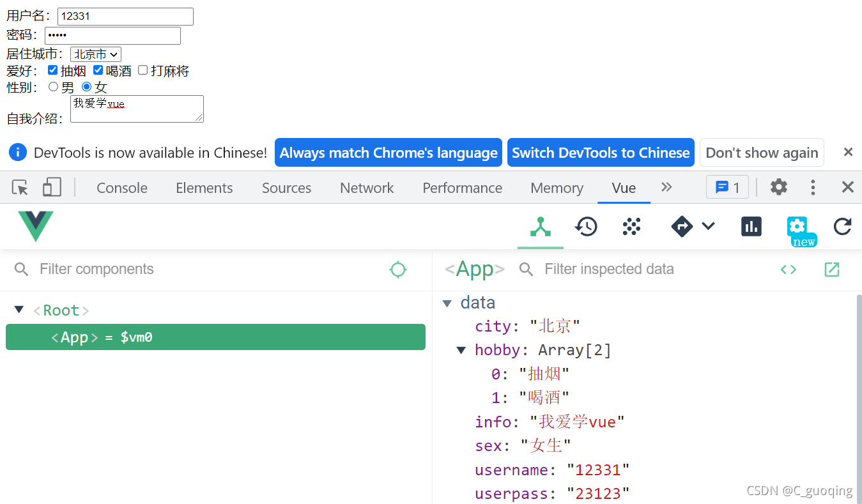The image size is (862, 504).
Task: Click the select component target icon
Action: 398,270
